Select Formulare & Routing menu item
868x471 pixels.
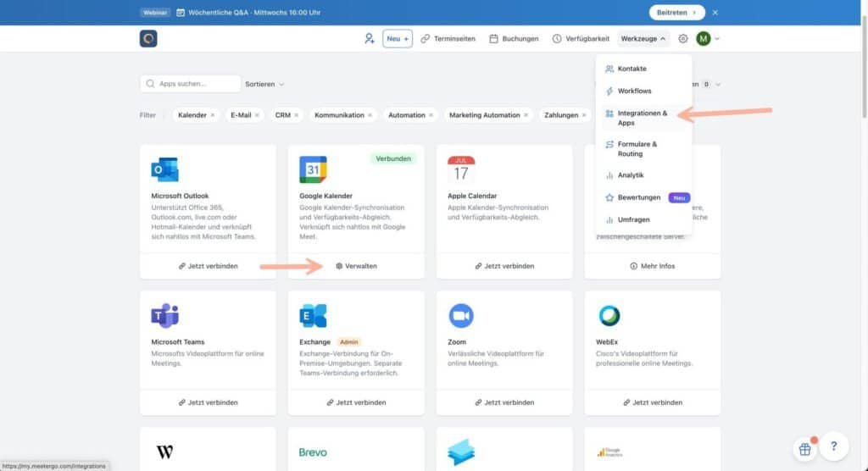click(x=644, y=149)
